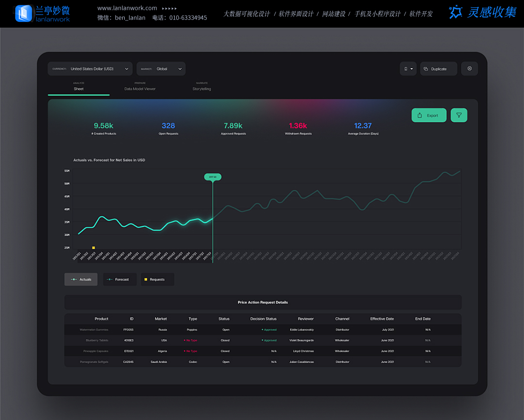Toggle the Requests legend chip

pyautogui.click(x=157, y=279)
